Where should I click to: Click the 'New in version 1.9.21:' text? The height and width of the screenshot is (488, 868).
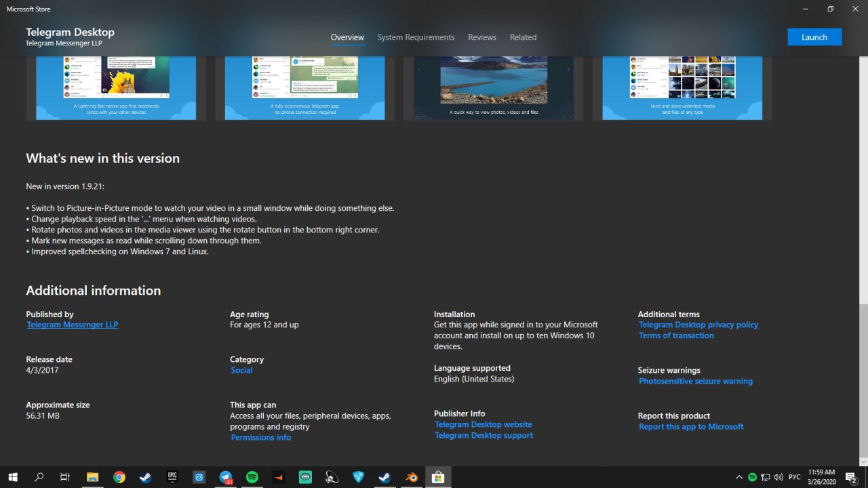(x=65, y=186)
